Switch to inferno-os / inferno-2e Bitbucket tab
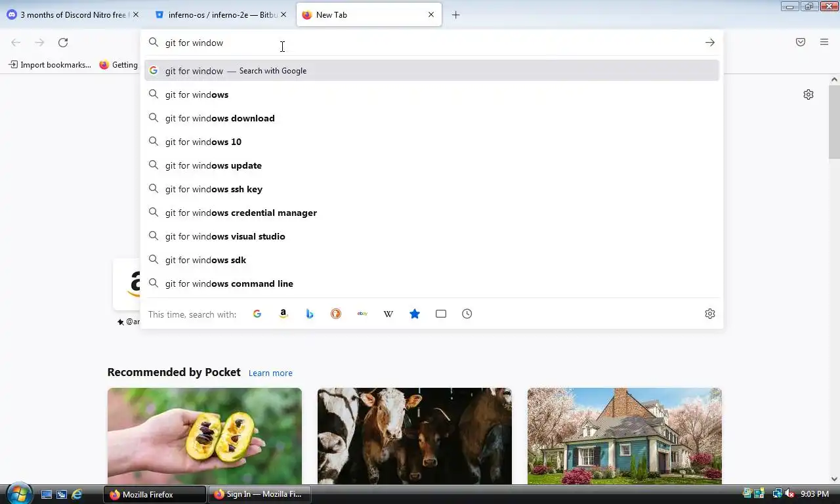Image resolution: width=840 pixels, height=504 pixels. (221, 14)
